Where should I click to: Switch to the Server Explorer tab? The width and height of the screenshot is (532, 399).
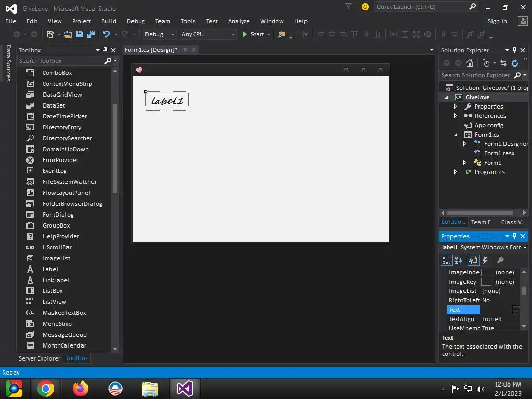39,358
